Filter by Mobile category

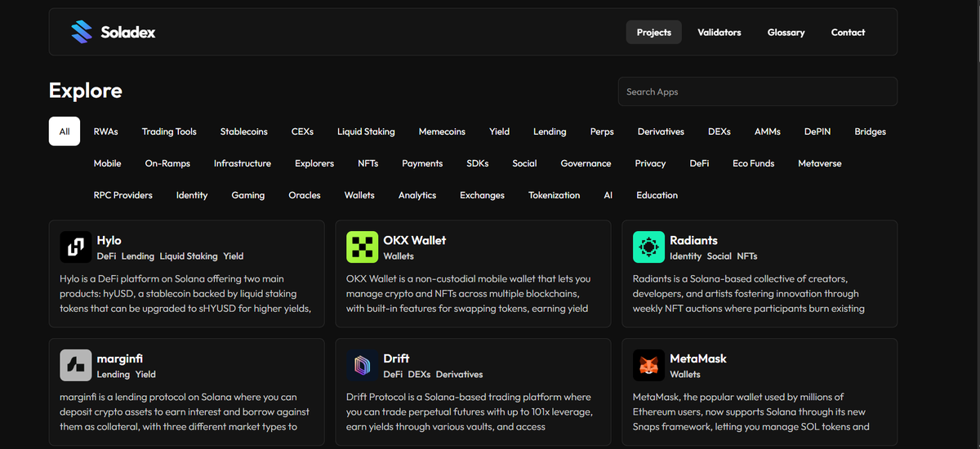click(107, 163)
